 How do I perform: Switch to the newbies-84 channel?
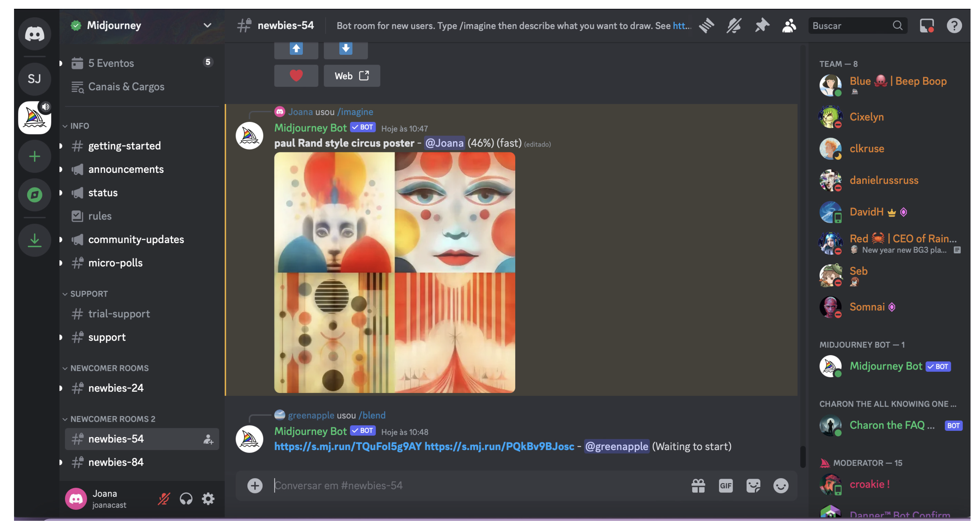pyautogui.click(x=116, y=462)
